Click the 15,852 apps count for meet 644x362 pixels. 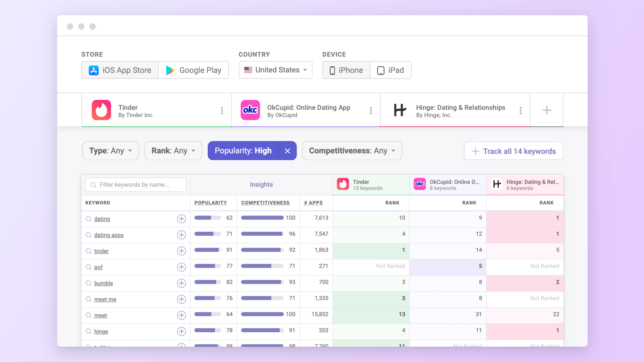[320, 314]
